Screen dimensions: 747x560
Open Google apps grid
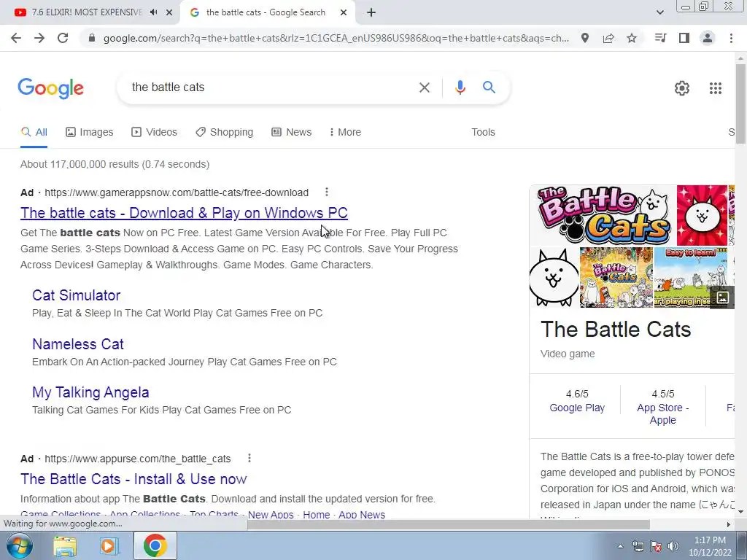click(x=716, y=88)
